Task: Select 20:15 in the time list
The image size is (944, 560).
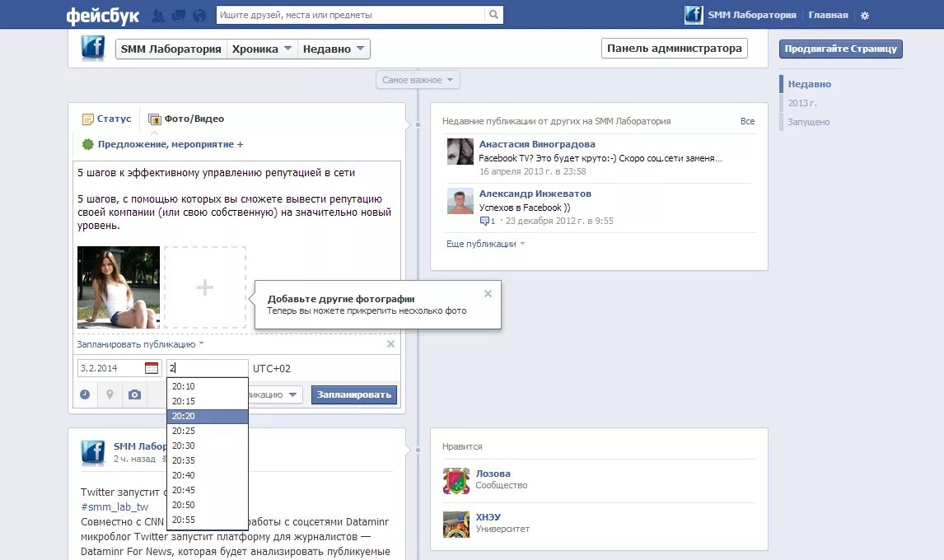Action: pyautogui.click(x=207, y=401)
